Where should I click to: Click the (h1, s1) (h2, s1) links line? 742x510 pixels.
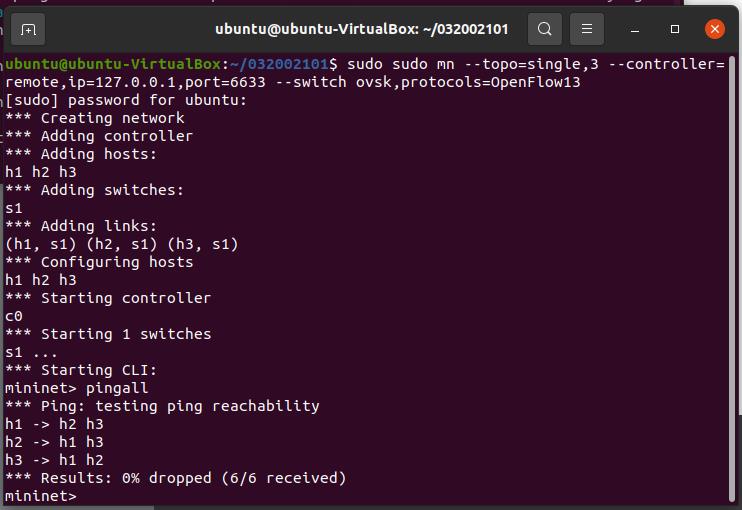[122, 244]
